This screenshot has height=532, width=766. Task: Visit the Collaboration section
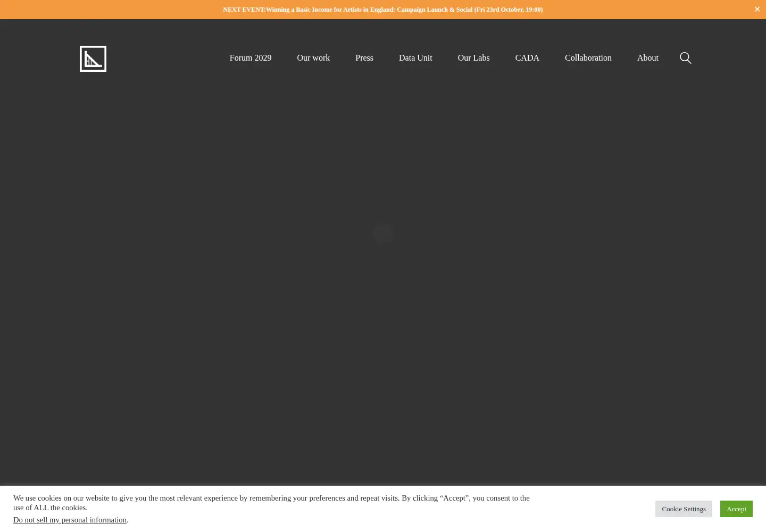[588, 58]
